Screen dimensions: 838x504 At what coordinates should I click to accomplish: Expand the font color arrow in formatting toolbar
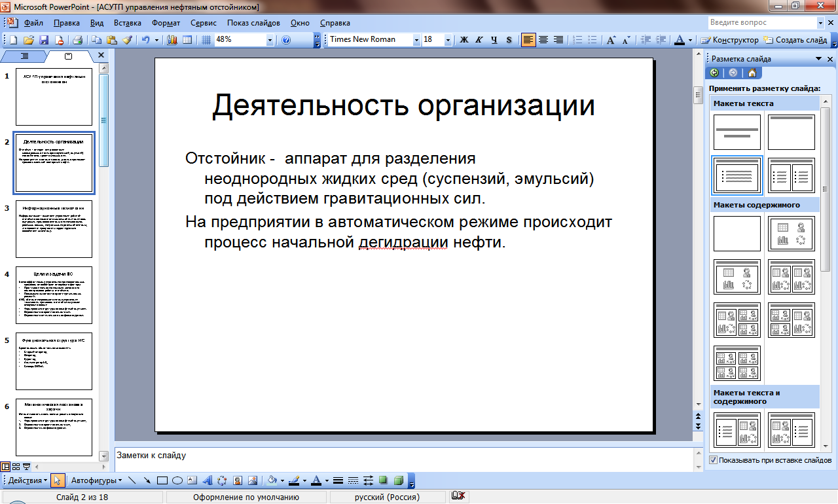tap(691, 40)
